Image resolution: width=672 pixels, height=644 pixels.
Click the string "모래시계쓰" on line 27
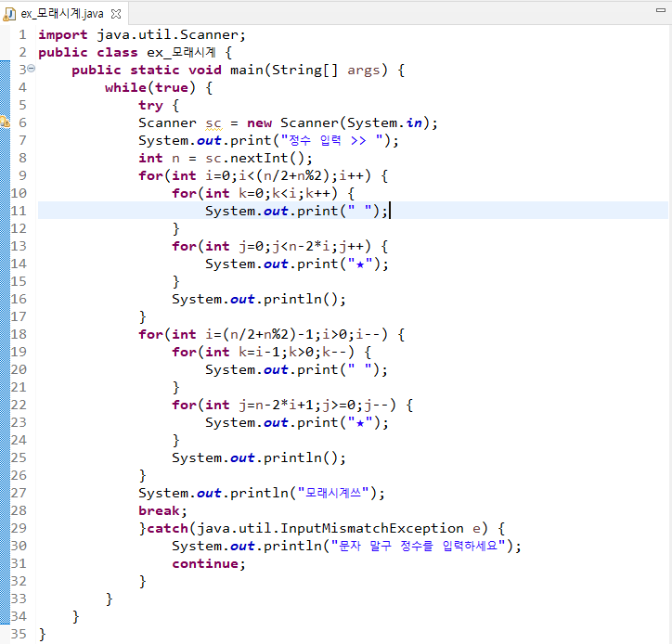click(x=332, y=493)
